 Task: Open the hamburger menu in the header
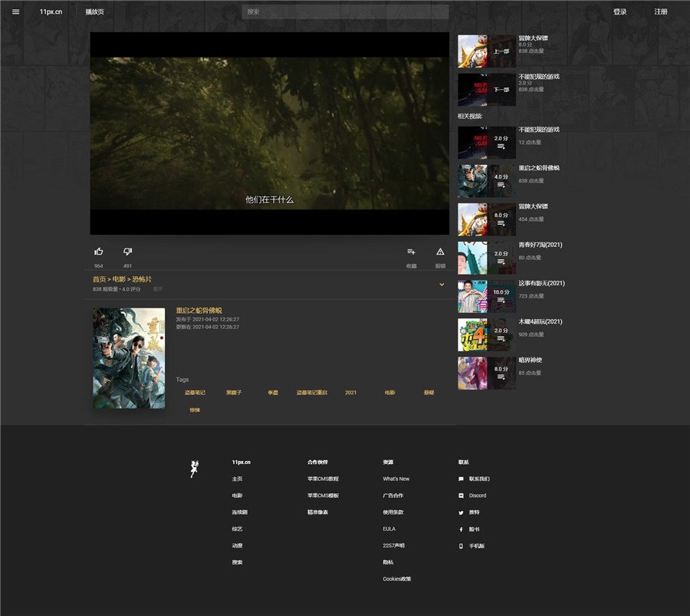click(15, 12)
